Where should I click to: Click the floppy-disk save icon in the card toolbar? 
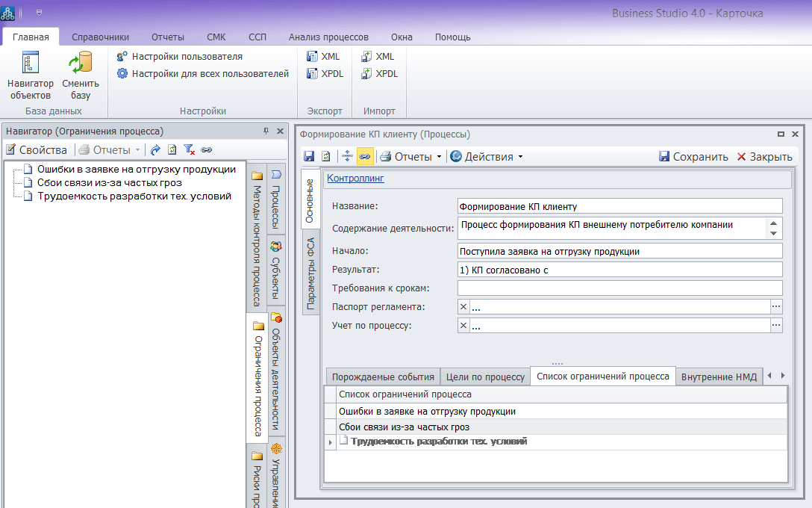click(x=309, y=157)
